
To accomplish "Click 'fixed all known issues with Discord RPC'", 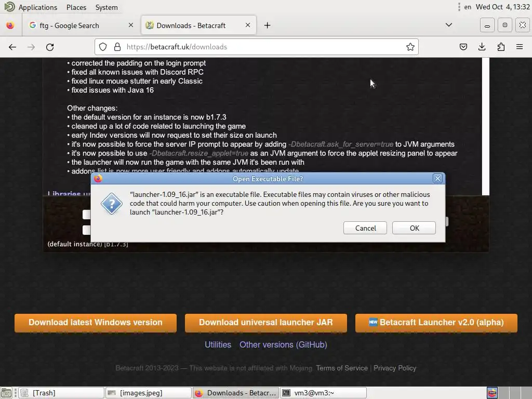I will 137,72.
